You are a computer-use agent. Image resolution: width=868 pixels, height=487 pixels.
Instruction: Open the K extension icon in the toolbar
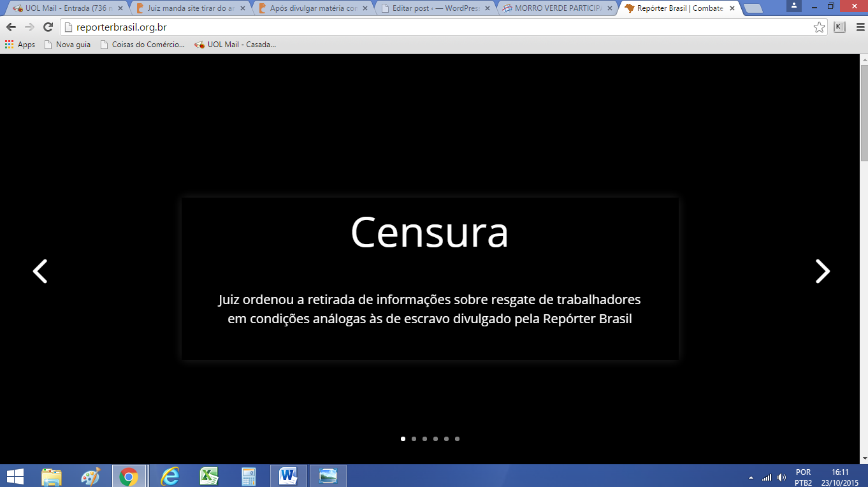[x=839, y=27]
